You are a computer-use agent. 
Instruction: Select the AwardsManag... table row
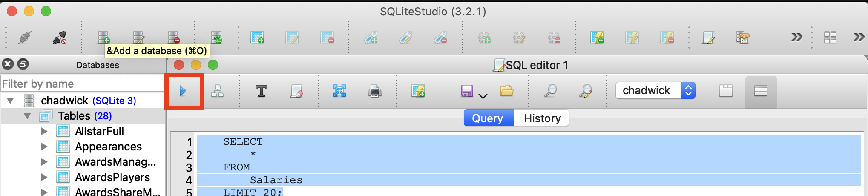[115, 162]
